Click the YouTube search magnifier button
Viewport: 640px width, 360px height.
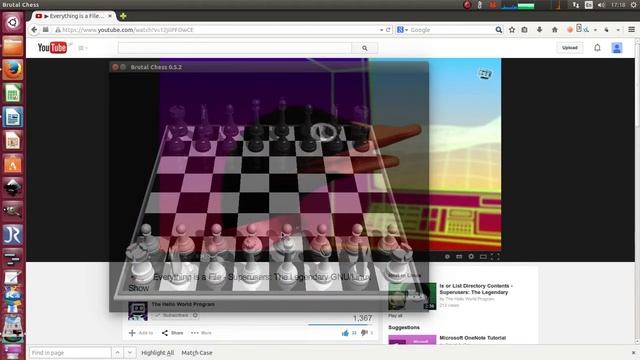coord(364,48)
